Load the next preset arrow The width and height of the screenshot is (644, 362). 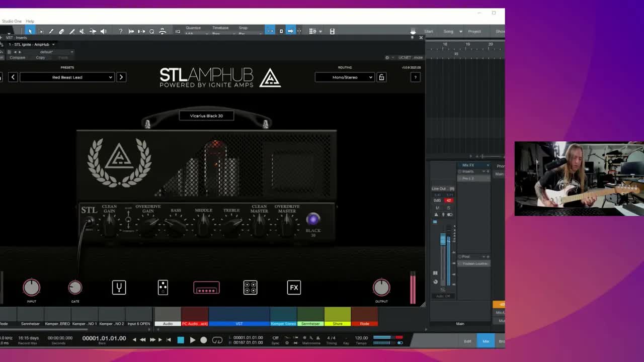click(x=121, y=77)
